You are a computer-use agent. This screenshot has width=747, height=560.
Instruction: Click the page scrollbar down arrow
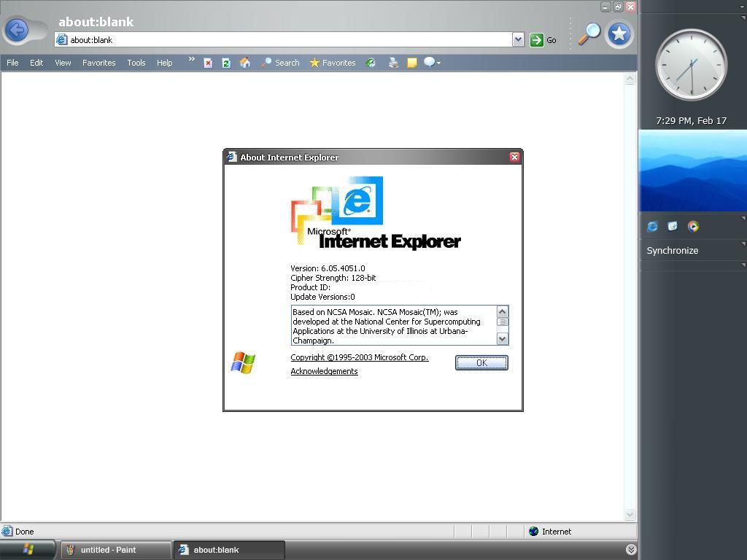[630, 514]
